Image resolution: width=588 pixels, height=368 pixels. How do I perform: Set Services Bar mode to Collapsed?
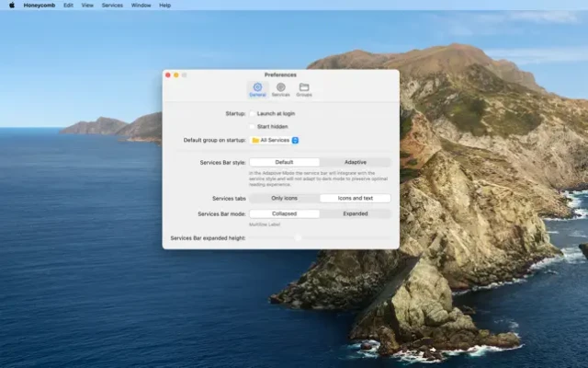tap(284, 213)
